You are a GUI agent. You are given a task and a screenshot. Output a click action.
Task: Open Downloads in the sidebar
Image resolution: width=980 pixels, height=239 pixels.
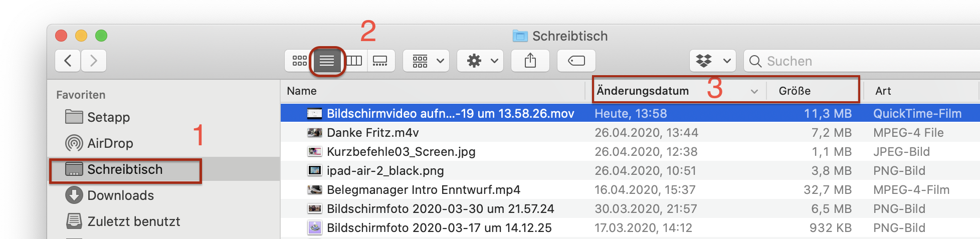(x=120, y=195)
